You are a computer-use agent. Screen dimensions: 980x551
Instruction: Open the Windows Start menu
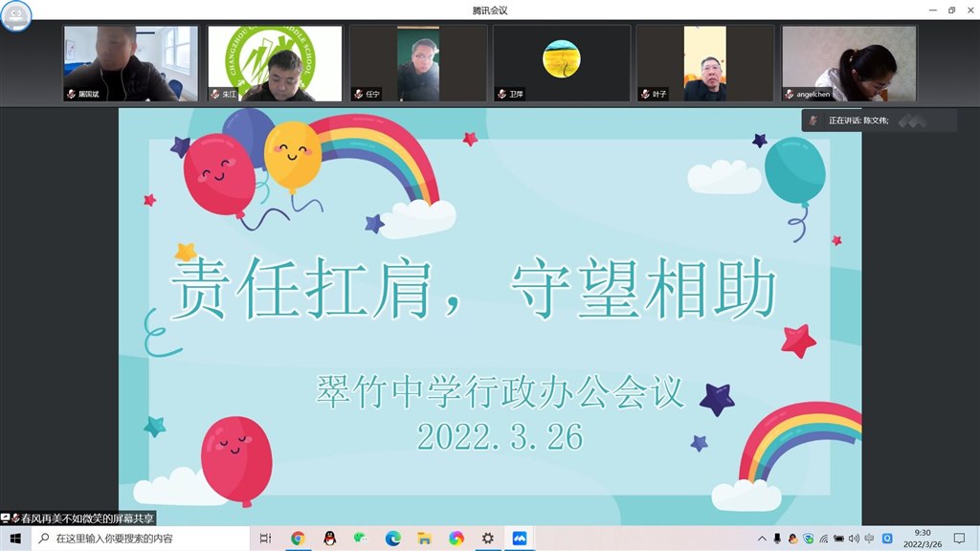click(x=13, y=538)
